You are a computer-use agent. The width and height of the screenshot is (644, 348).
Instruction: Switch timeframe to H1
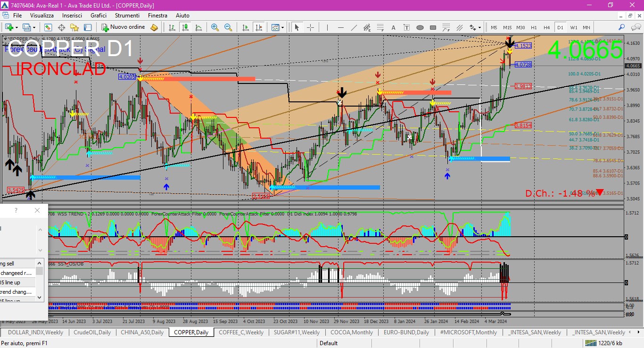tap(534, 27)
